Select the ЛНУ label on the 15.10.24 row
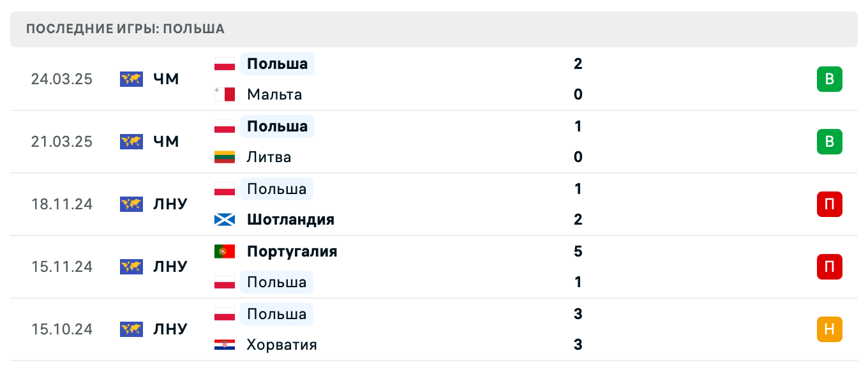The width and height of the screenshot is (868, 374). click(170, 329)
